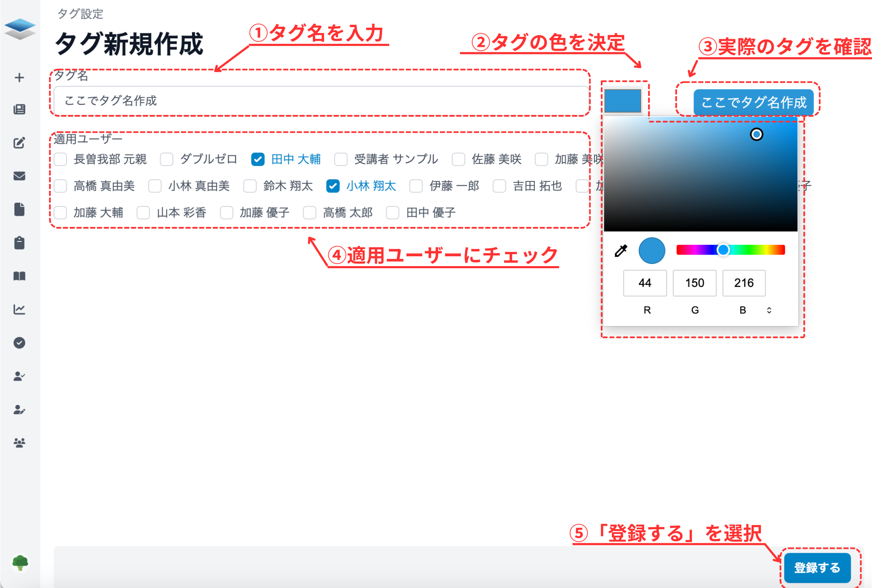This screenshot has height=588, width=872.
Task: Select the check-circle sidebar icon
Action: click(x=19, y=343)
